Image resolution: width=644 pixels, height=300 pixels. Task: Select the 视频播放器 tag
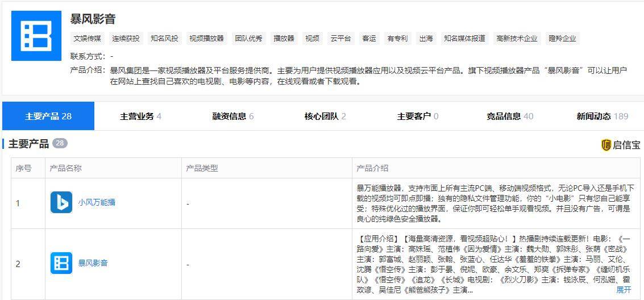point(206,39)
